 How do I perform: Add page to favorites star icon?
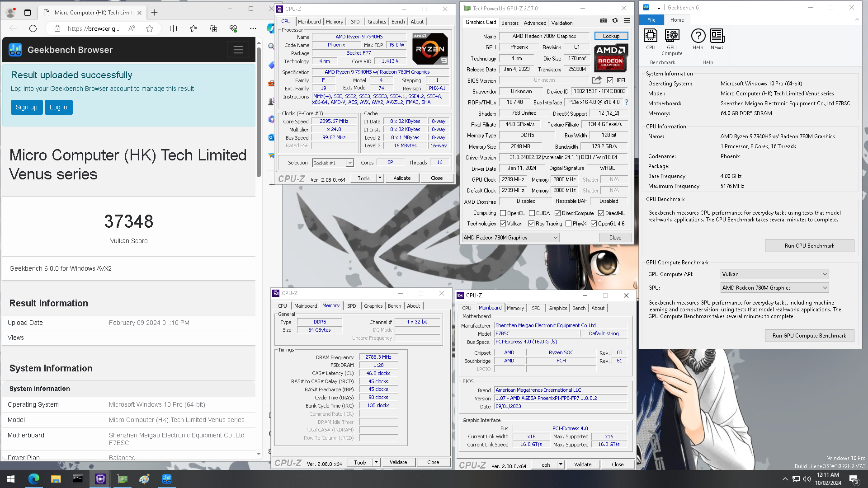tap(150, 28)
